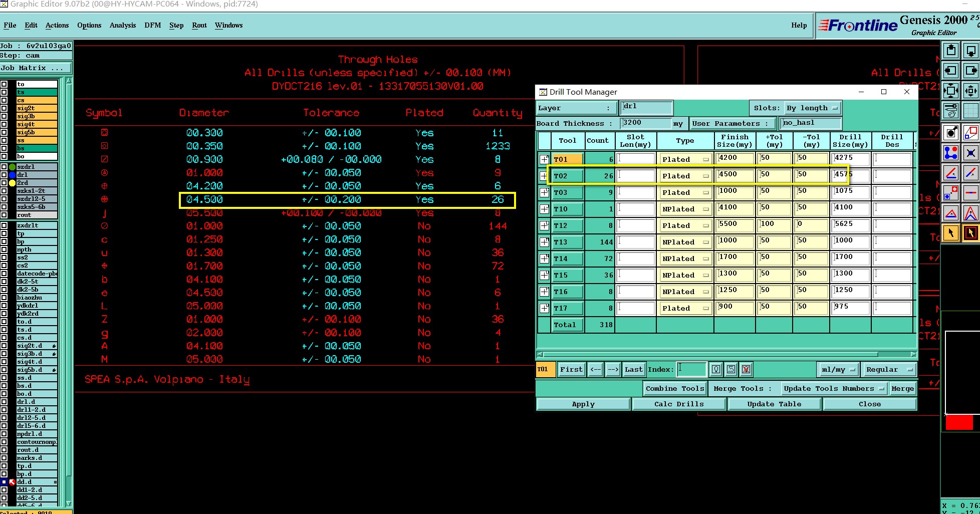The height and width of the screenshot is (514, 980).
Task: Open the ml/my units dropdown
Action: 838,369
